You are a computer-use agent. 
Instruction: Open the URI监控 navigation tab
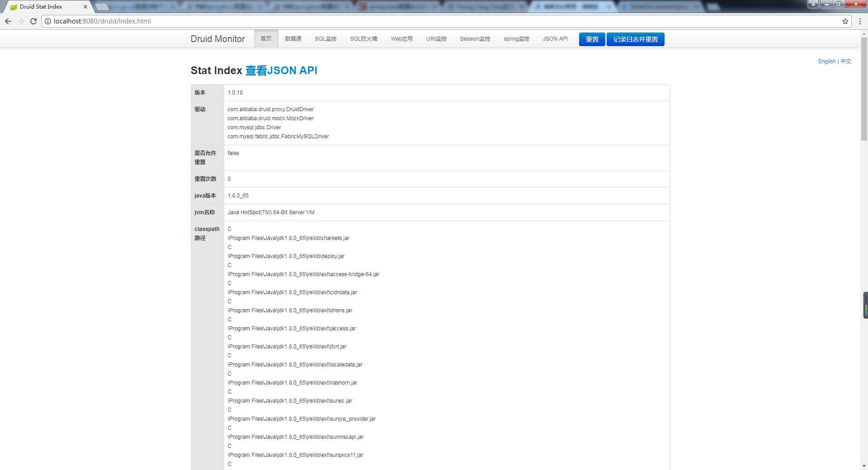tap(436, 39)
